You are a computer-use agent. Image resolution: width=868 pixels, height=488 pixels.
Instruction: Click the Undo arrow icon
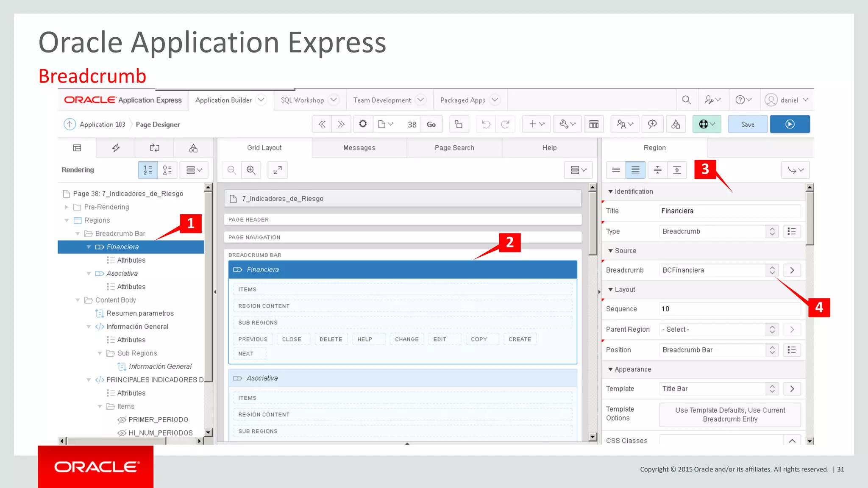tap(486, 124)
